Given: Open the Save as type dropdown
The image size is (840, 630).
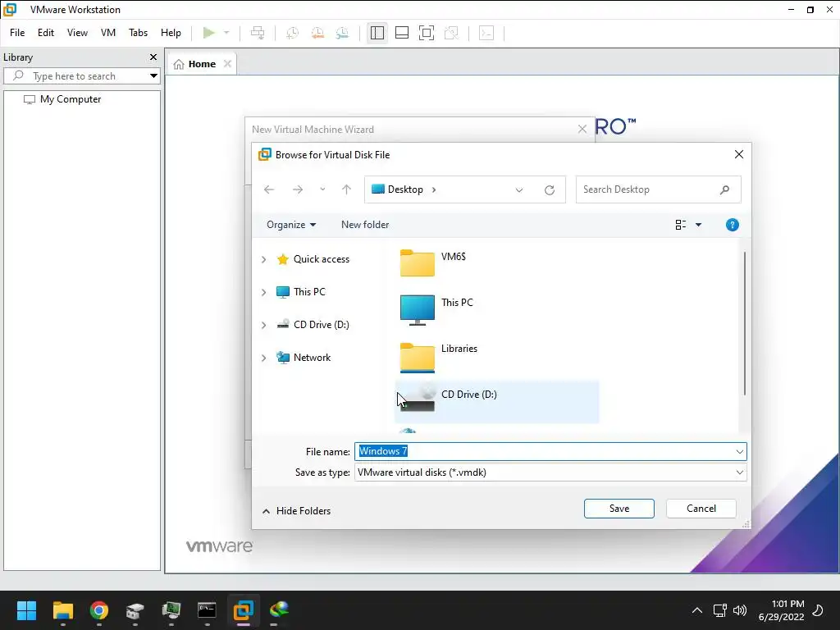Looking at the screenshot, I should (x=550, y=472).
